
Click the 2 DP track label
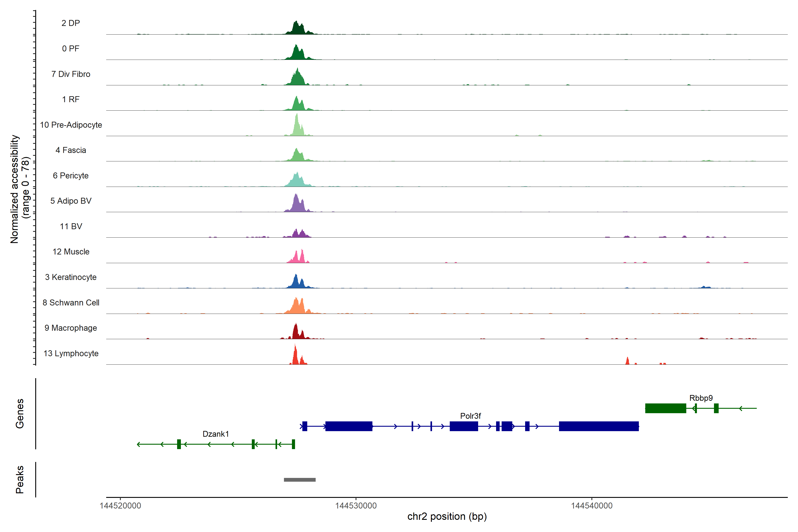point(70,23)
